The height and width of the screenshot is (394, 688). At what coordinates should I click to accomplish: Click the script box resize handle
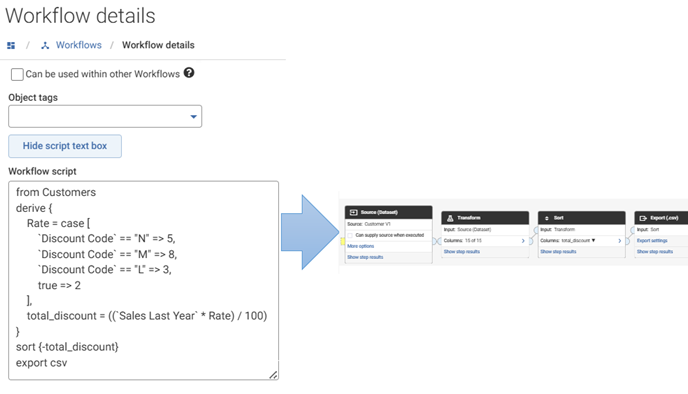coord(273,374)
